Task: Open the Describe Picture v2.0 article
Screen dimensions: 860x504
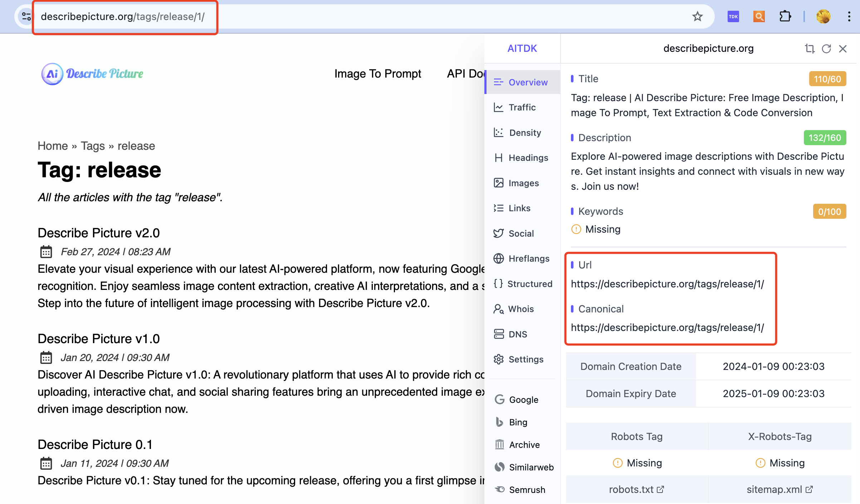Action: coord(99,233)
